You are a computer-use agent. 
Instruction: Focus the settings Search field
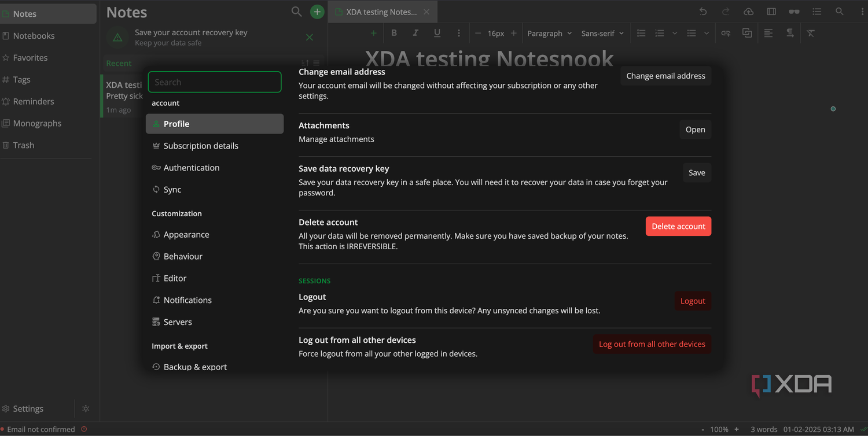(215, 82)
